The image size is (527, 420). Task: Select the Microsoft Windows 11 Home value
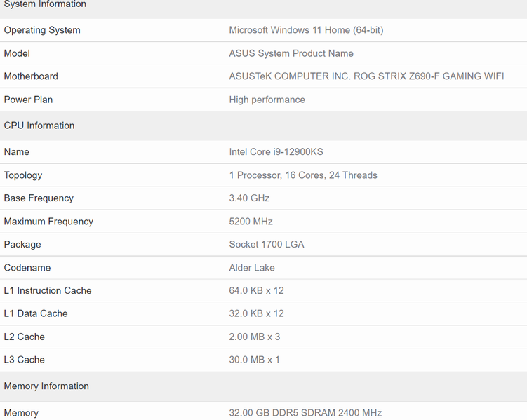pyautogui.click(x=306, y=30)
